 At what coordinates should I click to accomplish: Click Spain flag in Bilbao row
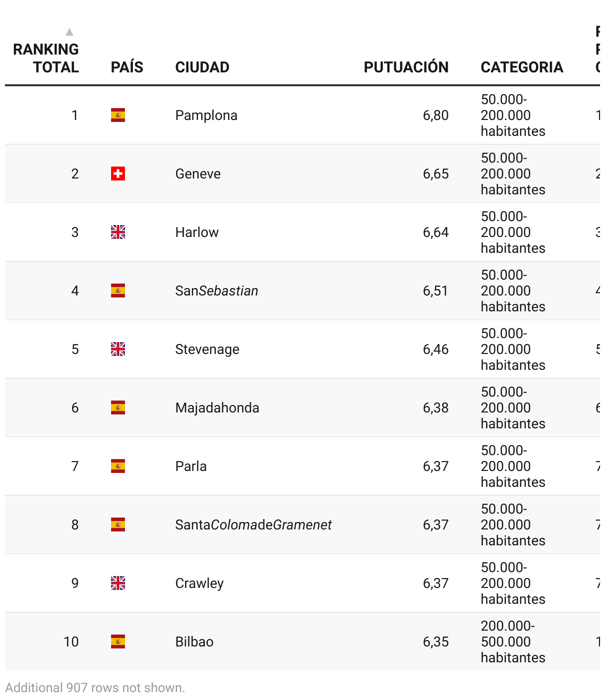pyautogui.click(x=118, y=642)
